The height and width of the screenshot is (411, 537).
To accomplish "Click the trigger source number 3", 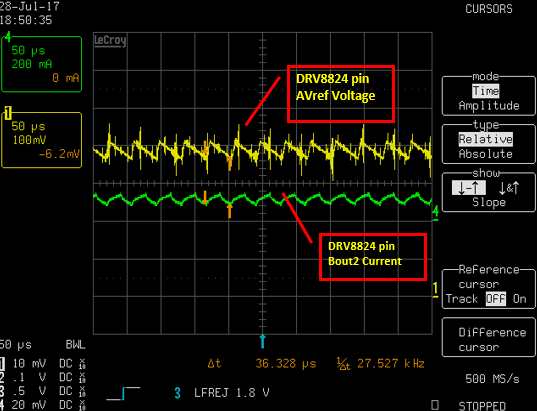I will 177,393.
